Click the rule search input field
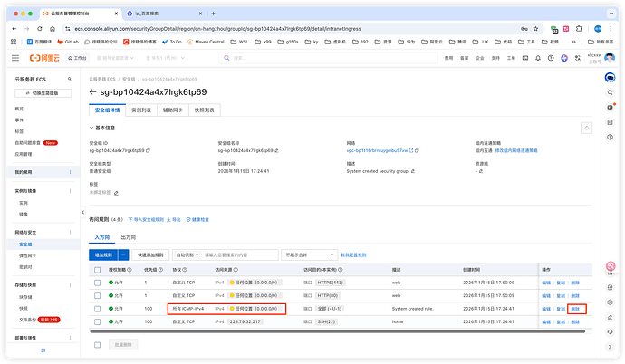Image resolution: width=625 pixels, height=364 pixels. pyautogui.click(x=238, y=255)
